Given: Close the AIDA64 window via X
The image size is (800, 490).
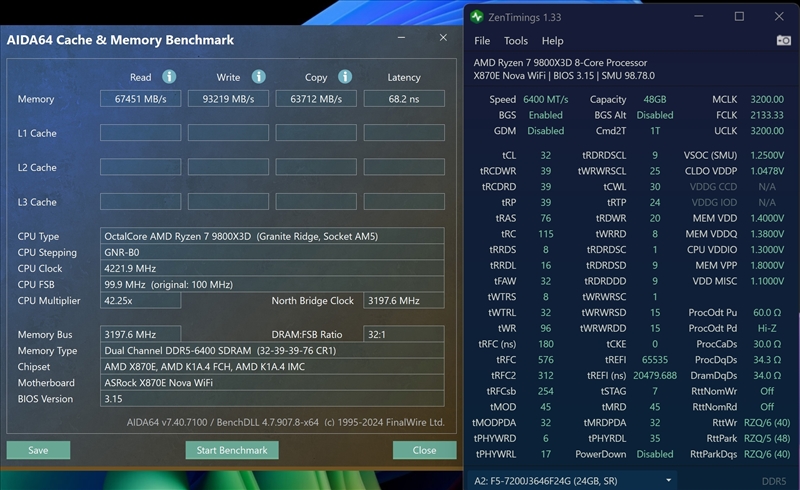Looking at the screenshot, I should (443, 38).
